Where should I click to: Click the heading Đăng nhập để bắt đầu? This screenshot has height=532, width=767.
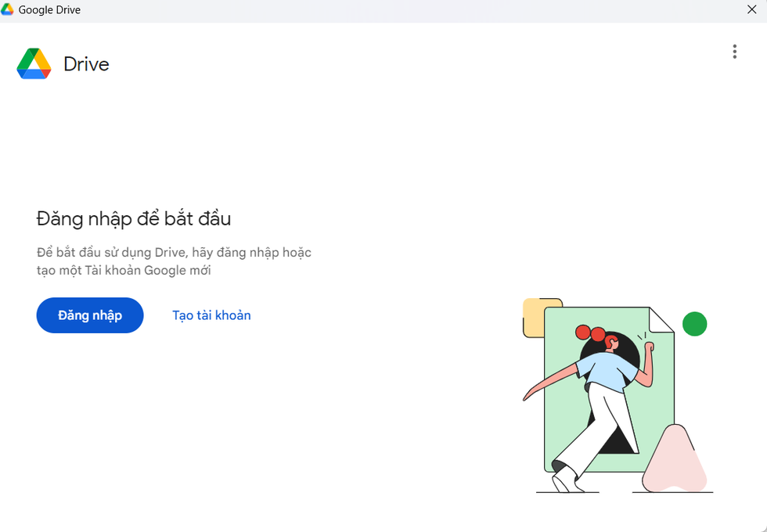134,218
